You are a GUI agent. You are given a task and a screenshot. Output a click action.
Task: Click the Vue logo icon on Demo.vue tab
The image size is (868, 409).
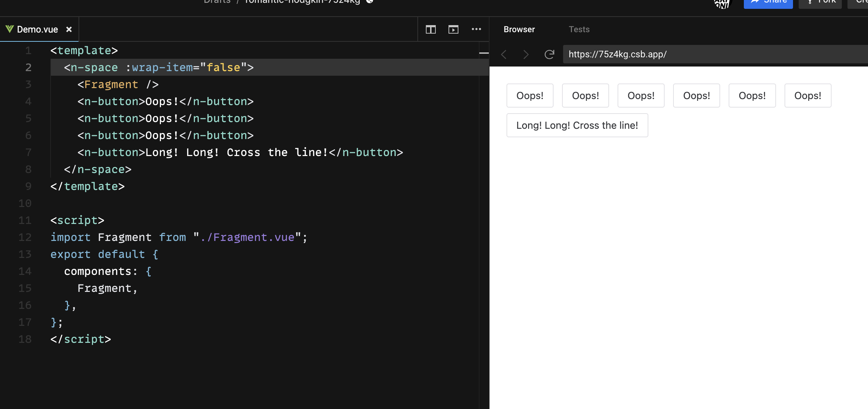(10, 29)
